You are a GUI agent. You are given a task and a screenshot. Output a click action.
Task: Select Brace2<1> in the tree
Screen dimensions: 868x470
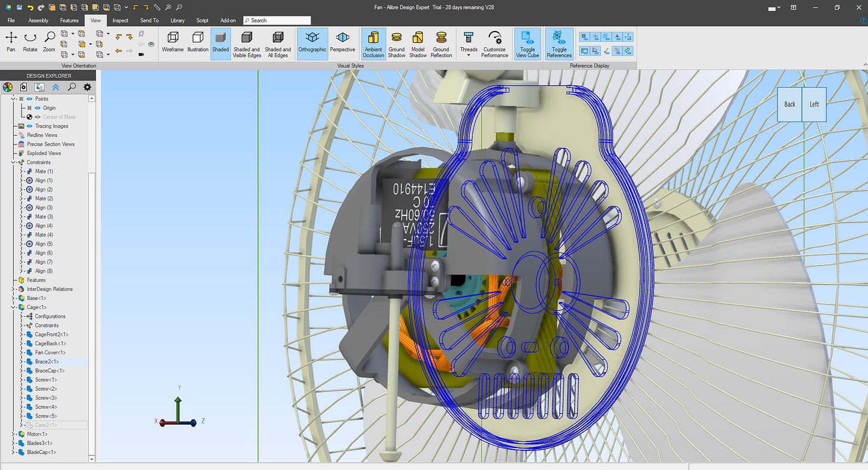coord(46,361)
